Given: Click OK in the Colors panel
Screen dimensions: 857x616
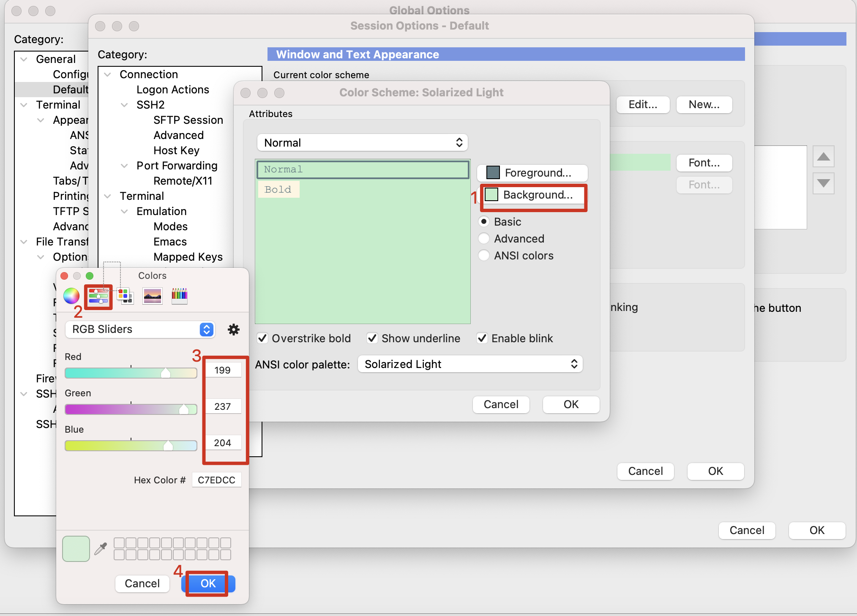Looking at the screenshot, I should click(x=207, y=583).
